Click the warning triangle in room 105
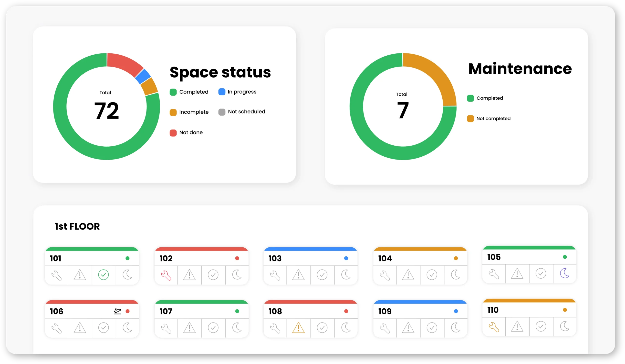Viewport: 625px width, 364px height. 517,273
